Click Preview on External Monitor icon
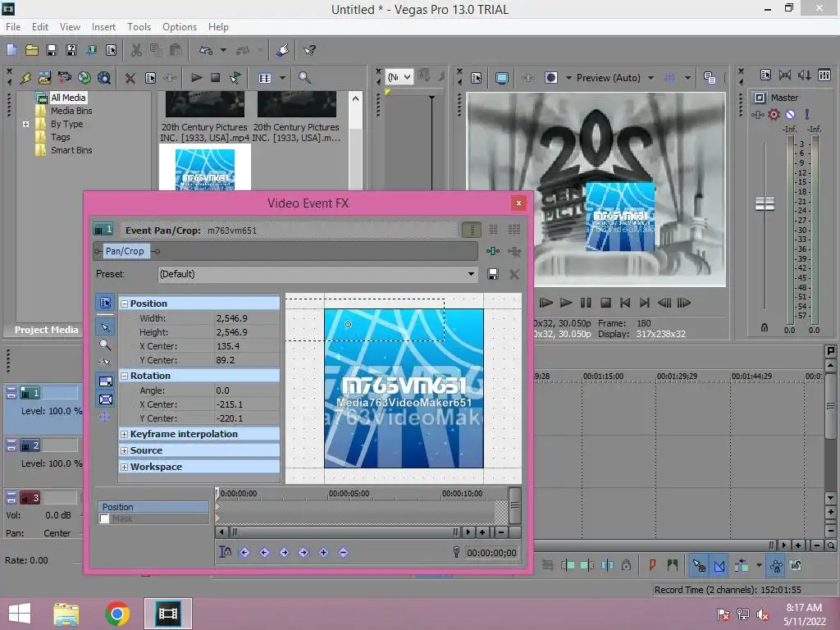The height and width of the screenshot is (630, 840). click(502, 78)
